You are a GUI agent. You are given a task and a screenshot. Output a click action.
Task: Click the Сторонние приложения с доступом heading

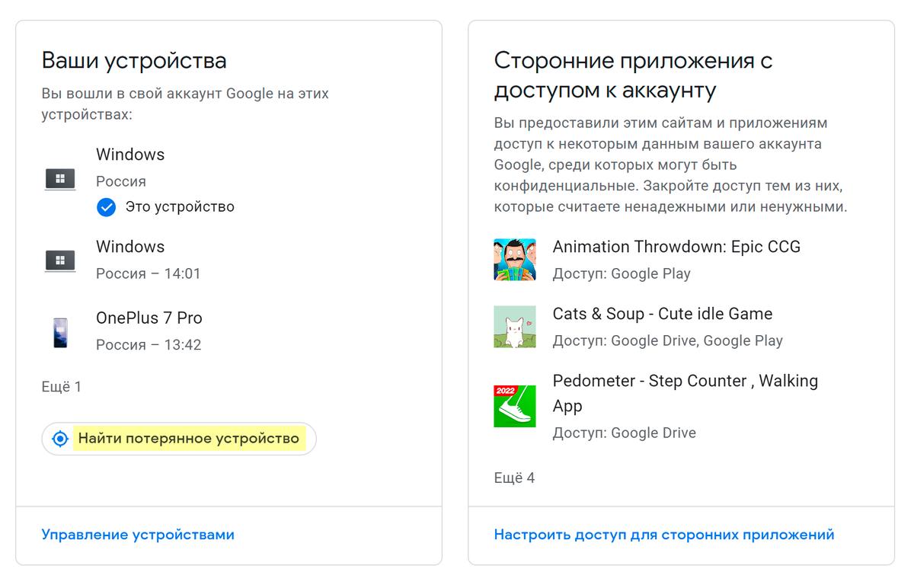point(634,75)
